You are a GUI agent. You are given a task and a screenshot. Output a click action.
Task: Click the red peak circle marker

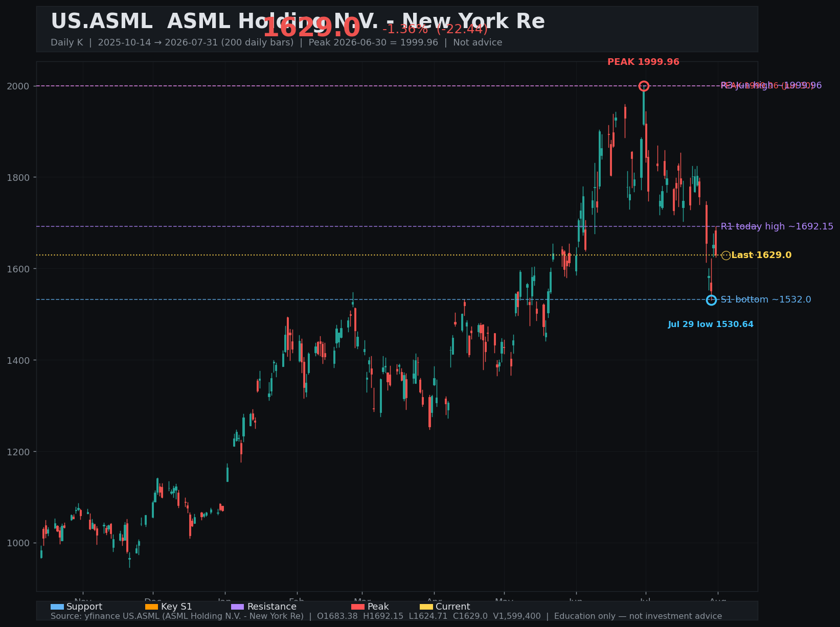644,86
